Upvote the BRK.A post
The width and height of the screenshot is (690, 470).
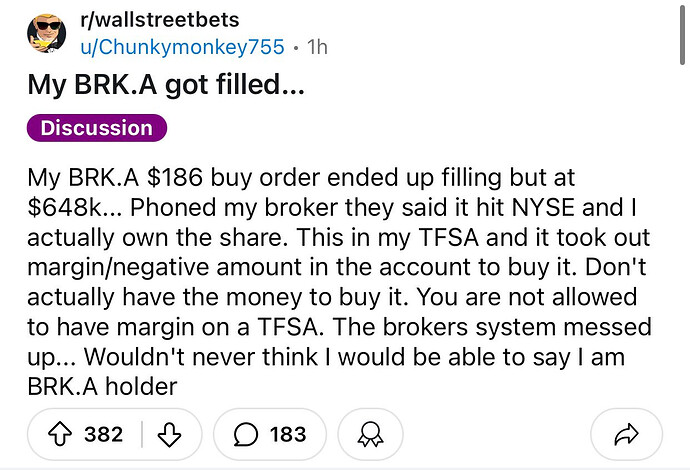point(59,434)
